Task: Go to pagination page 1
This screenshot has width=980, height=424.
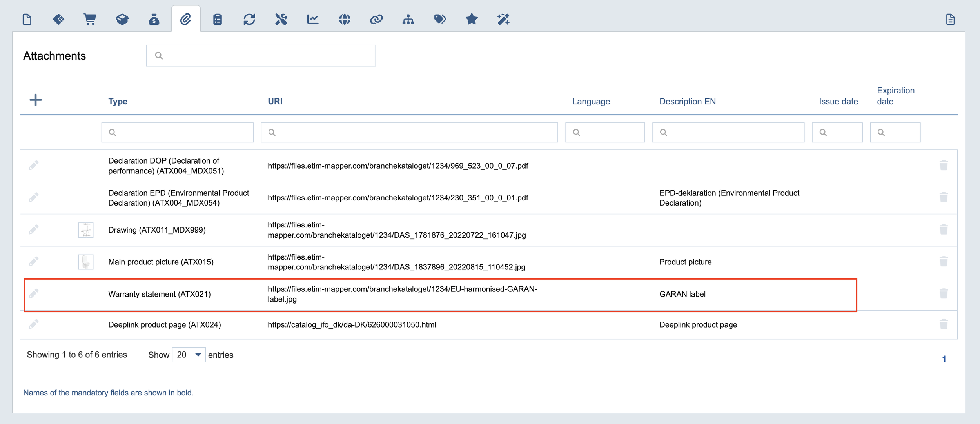Action: click(944, 358)
